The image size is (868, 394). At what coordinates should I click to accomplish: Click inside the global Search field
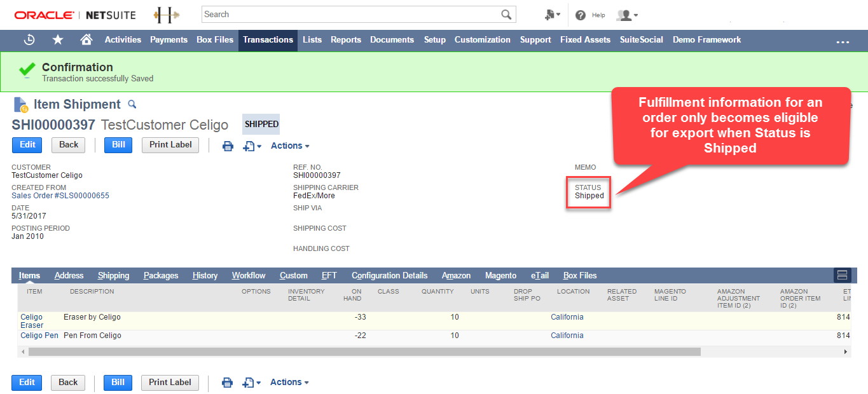351,14
